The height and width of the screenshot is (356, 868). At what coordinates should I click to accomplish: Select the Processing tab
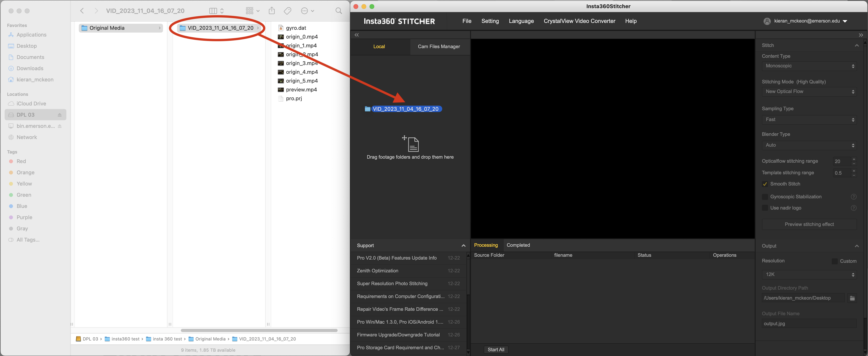485,245
